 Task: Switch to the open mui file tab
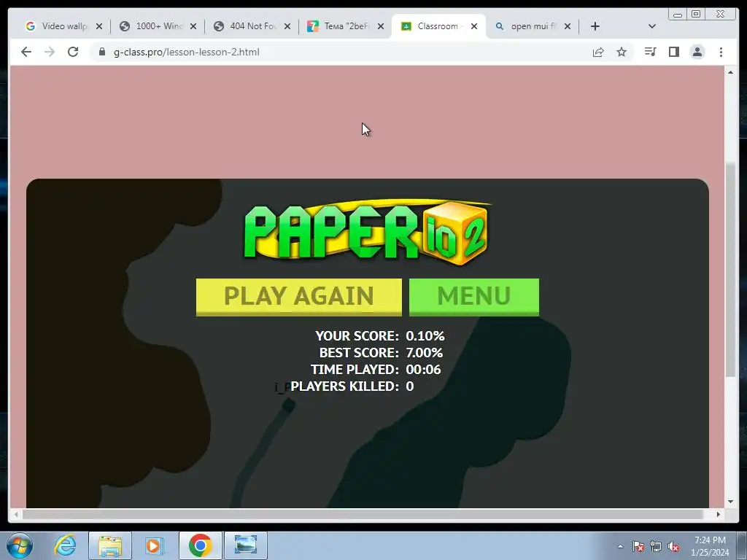click(528, 26)
